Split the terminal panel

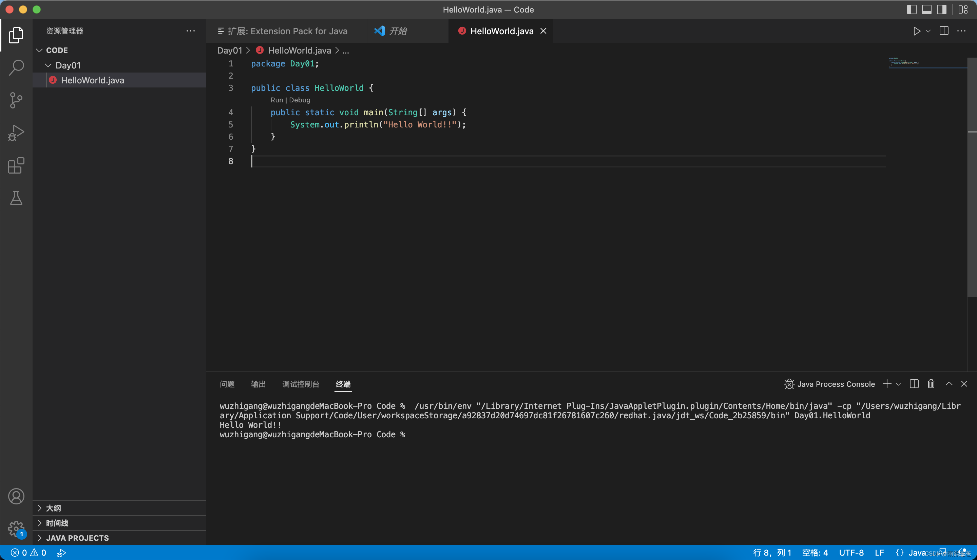pos(914,384)
